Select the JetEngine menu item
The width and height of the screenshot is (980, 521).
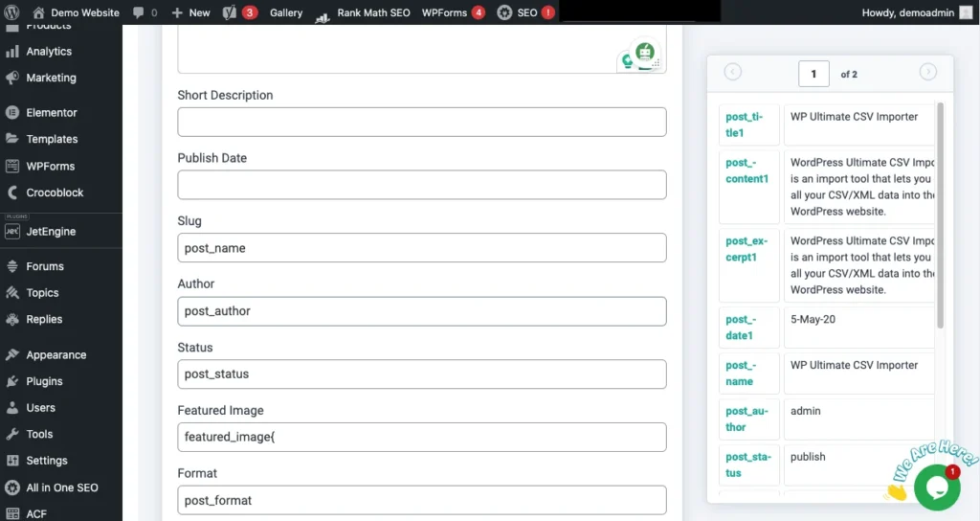51,231
